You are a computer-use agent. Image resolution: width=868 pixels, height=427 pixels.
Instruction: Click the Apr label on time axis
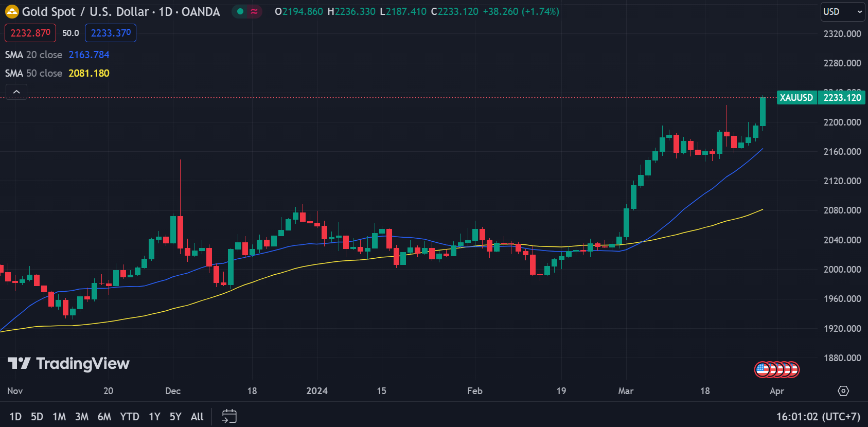point(777,391)
